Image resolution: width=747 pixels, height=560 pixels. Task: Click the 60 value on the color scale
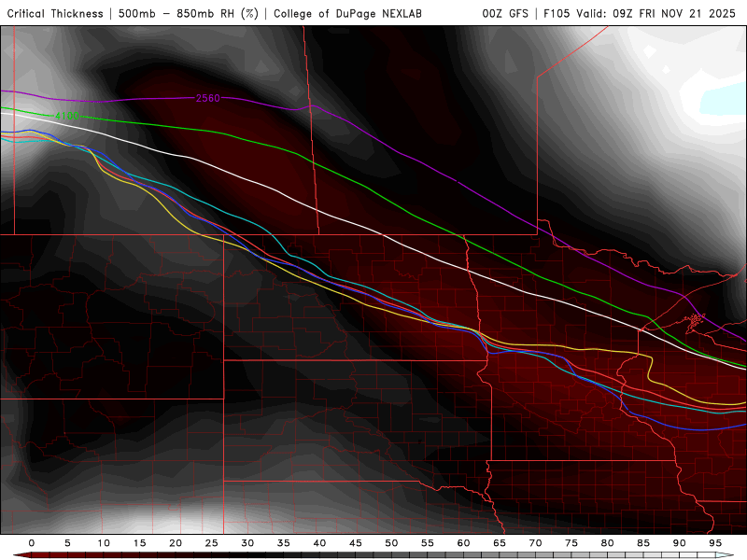[x=463, y=543]
